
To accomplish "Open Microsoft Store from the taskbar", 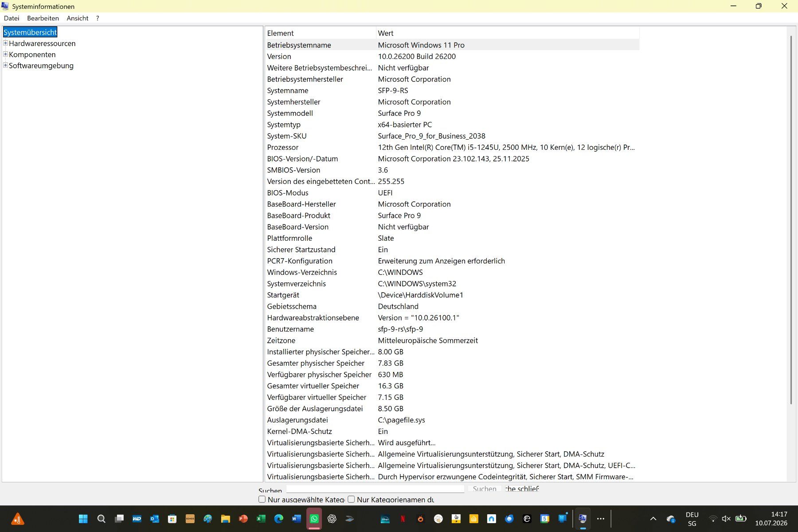I will tap(172, 519).
